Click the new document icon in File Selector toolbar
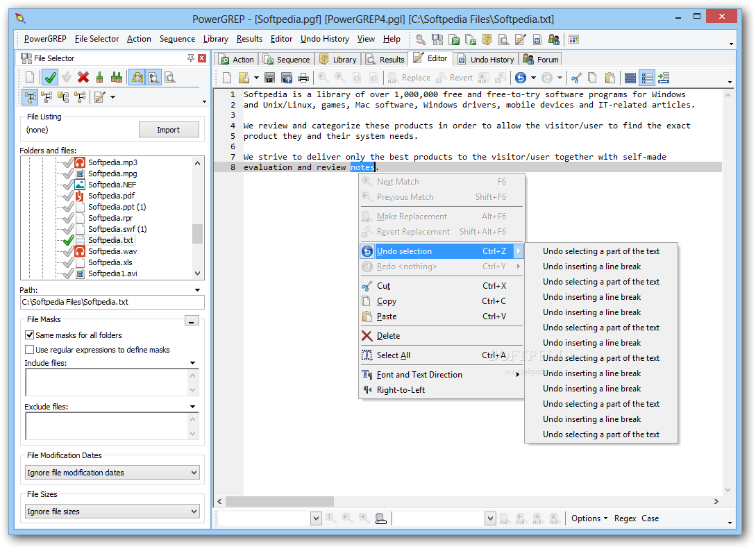 30,78
